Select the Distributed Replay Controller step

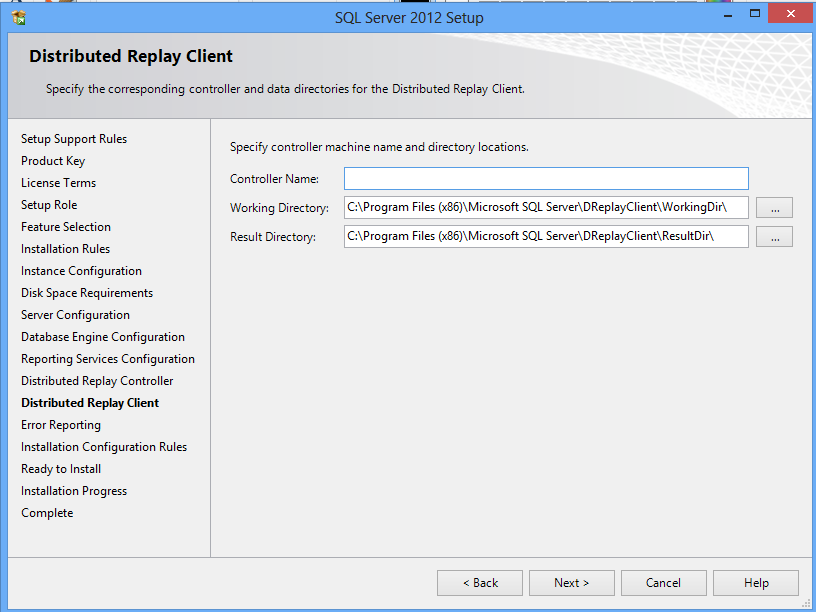pos(96,380)
